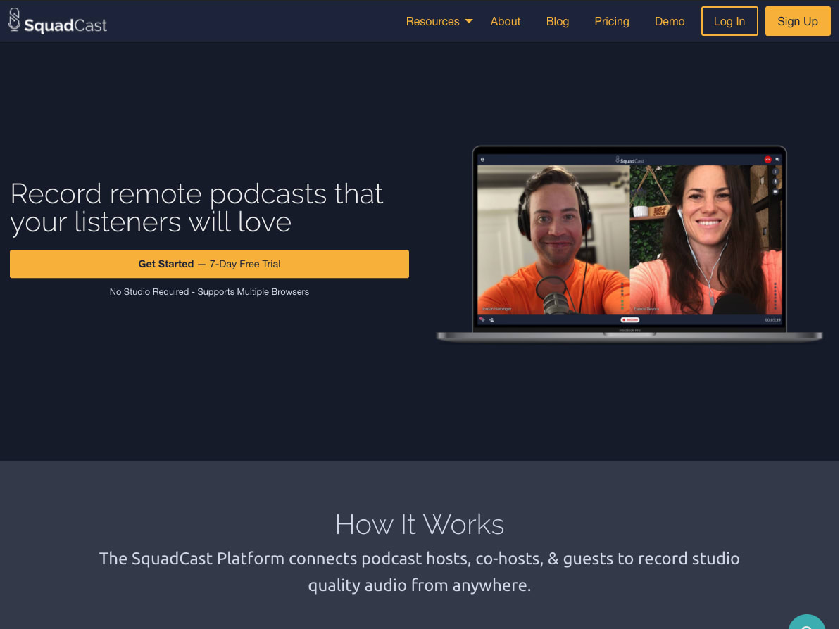Visit the Blog from the navigation
Viewport: 840px width, 629px height.
tap(557, 21)
